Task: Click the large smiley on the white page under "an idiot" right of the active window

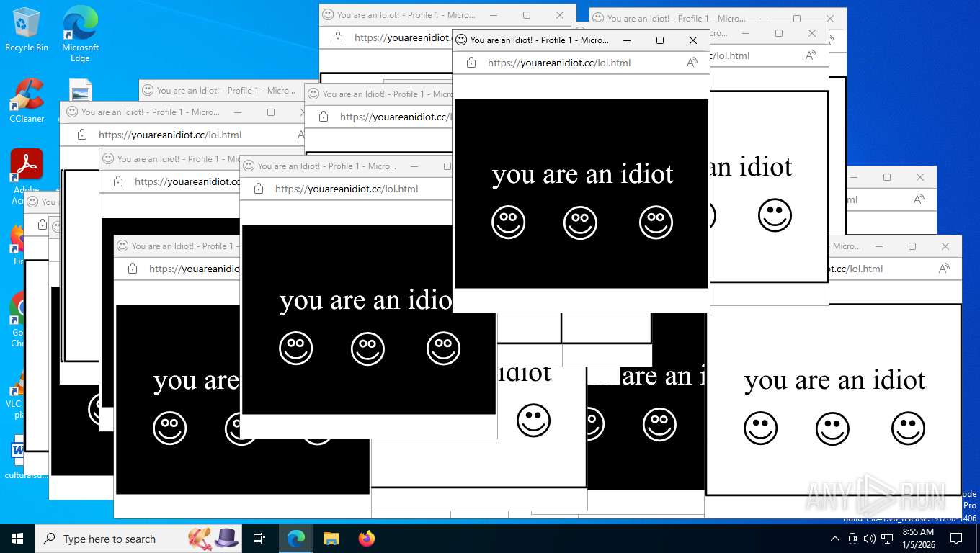Action: pos(775,215)
